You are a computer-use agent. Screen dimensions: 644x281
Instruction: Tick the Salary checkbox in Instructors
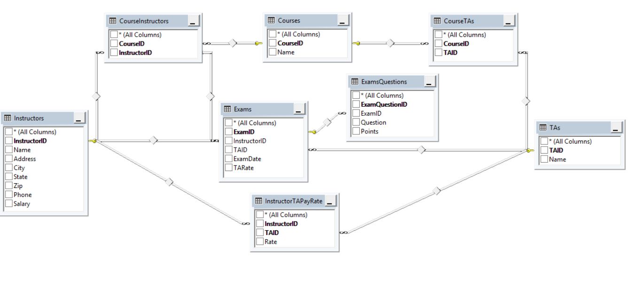[x=9, y=204]
